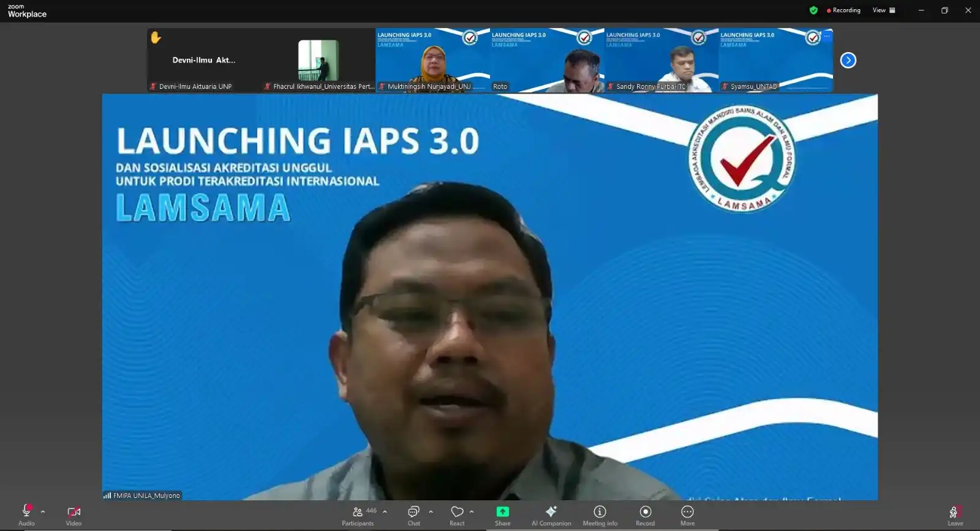This screenshot has width=980, height=531.
Task: Click the green Share screen button
Action: point(502,515)
